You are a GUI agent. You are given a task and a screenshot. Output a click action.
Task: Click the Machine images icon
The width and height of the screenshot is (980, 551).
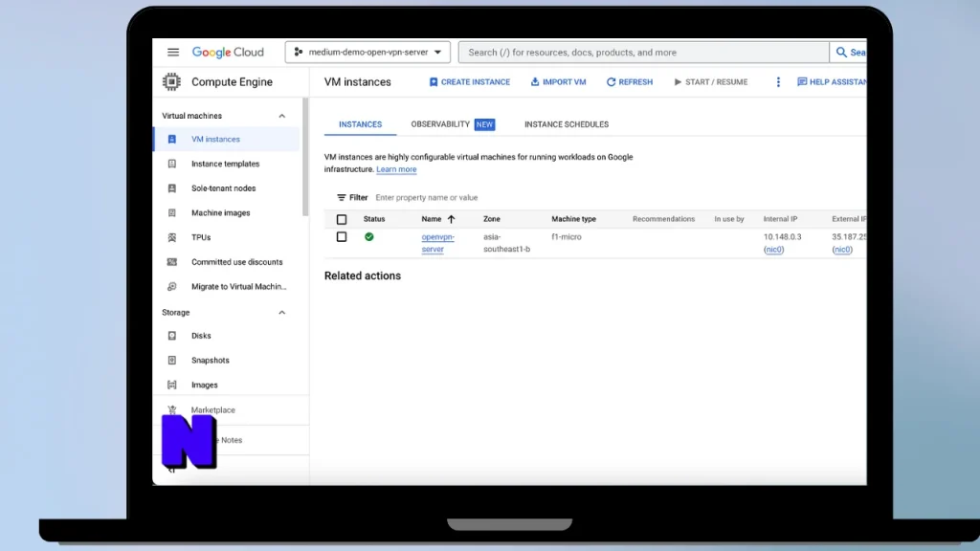point(172,213)
